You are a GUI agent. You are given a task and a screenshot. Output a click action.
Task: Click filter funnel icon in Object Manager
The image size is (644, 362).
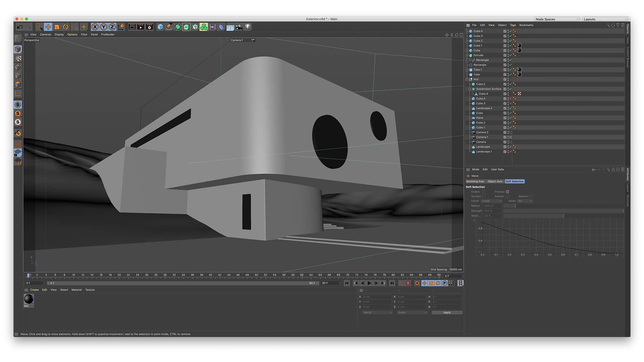click(x=618, y=25)
